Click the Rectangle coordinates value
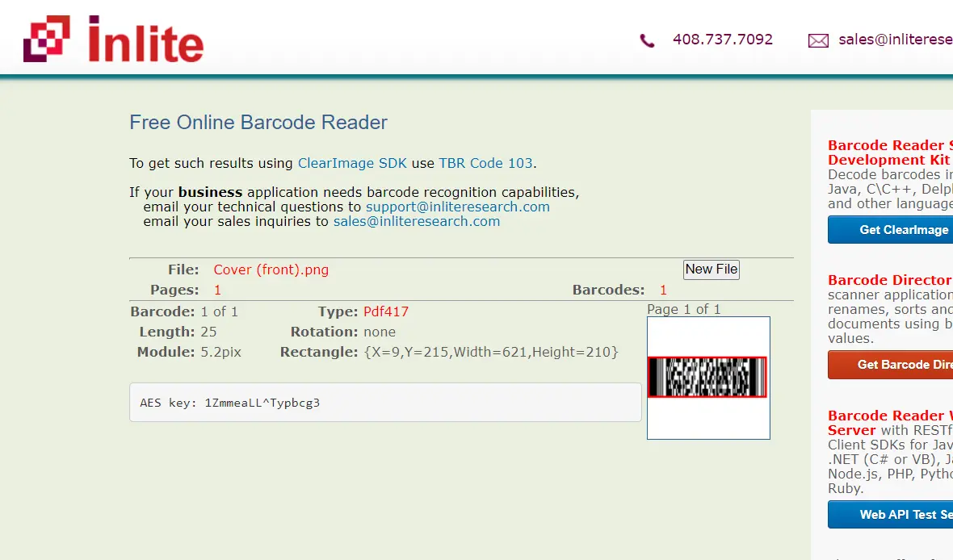The height and width of the screenshot is (560, 953). (491, 353)
